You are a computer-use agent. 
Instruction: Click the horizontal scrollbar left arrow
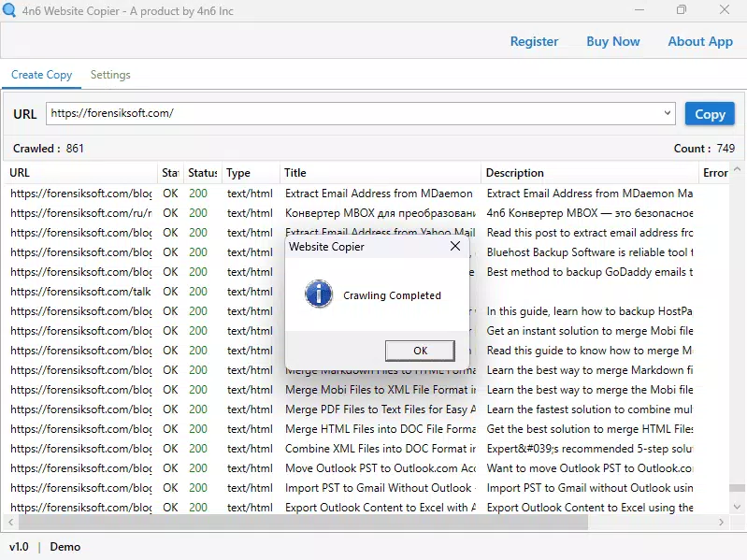pos(10,522)
